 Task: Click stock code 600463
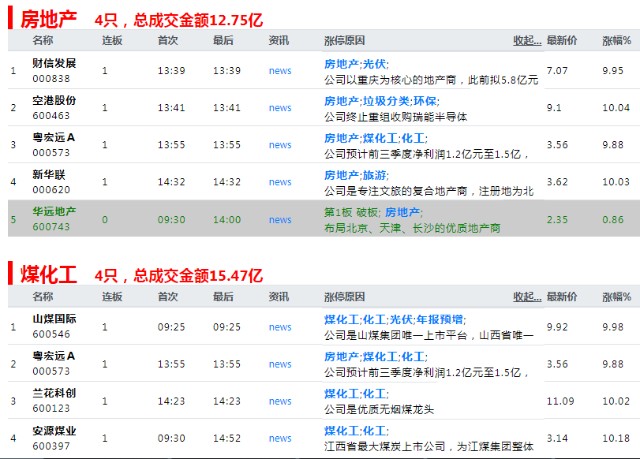click(51, 115)
